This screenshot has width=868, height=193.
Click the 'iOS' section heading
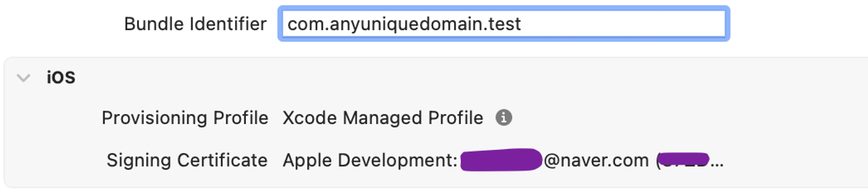(61, 78)
